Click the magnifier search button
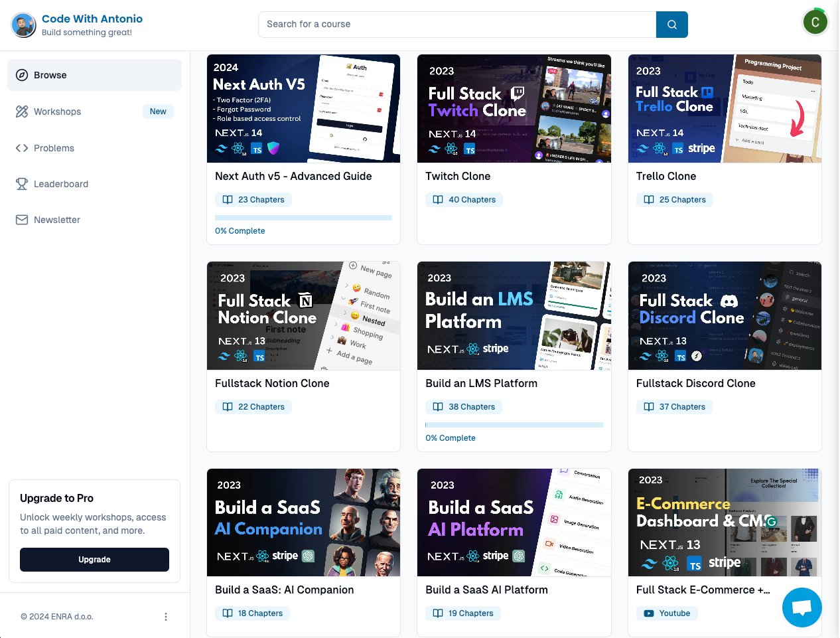The width and height of the screenshot is (840, 638). point(671,25)
